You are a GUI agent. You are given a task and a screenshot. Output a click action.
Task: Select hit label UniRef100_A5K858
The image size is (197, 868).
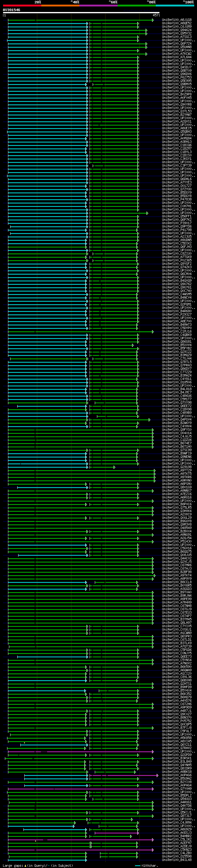tap(177, 738)
